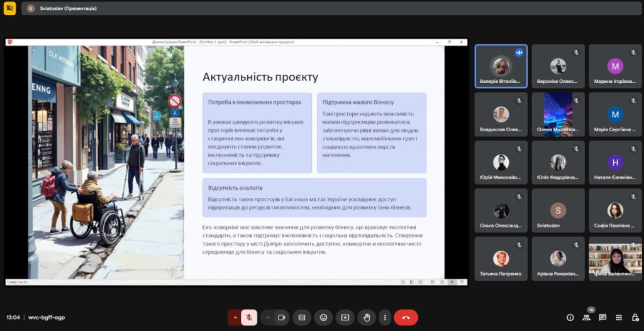Viewport: 644px width, 331px height.
Task: Leave the call with red hang-up button
Action: click(406, 317)
